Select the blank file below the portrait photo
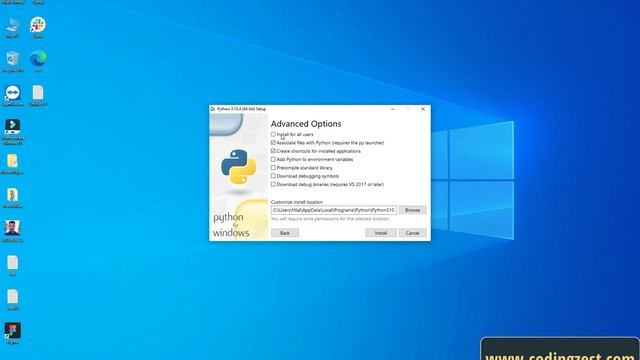Screen dimensions: 640x360 [x=13, y=266]
